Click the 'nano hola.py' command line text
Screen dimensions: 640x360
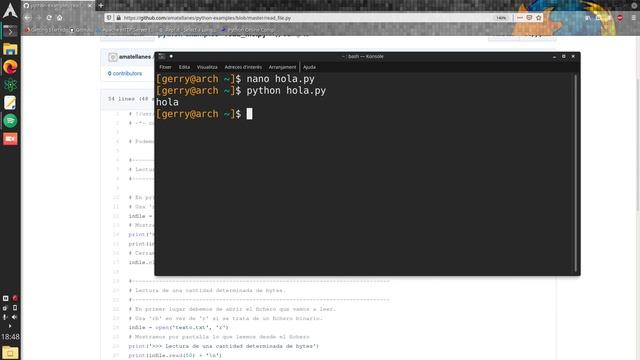(280, 79)
